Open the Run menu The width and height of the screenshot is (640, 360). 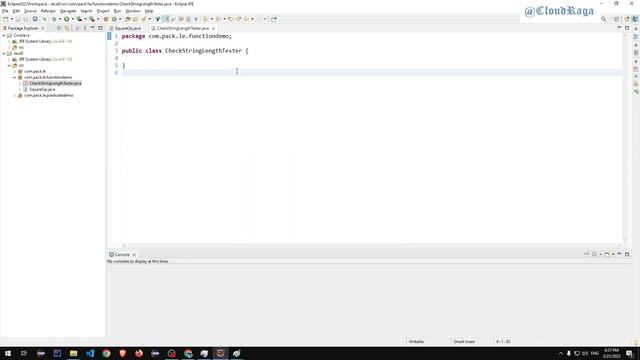tap(117, 11)
